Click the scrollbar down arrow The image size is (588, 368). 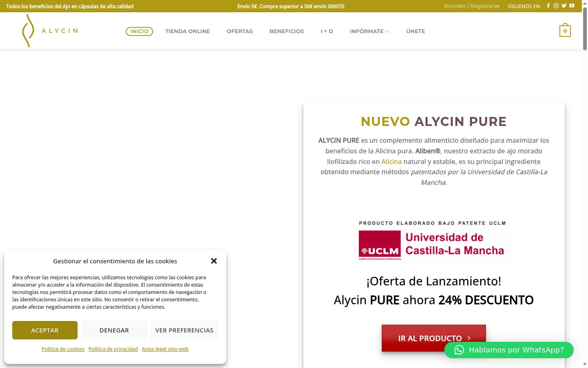click(x=585, y=364)
